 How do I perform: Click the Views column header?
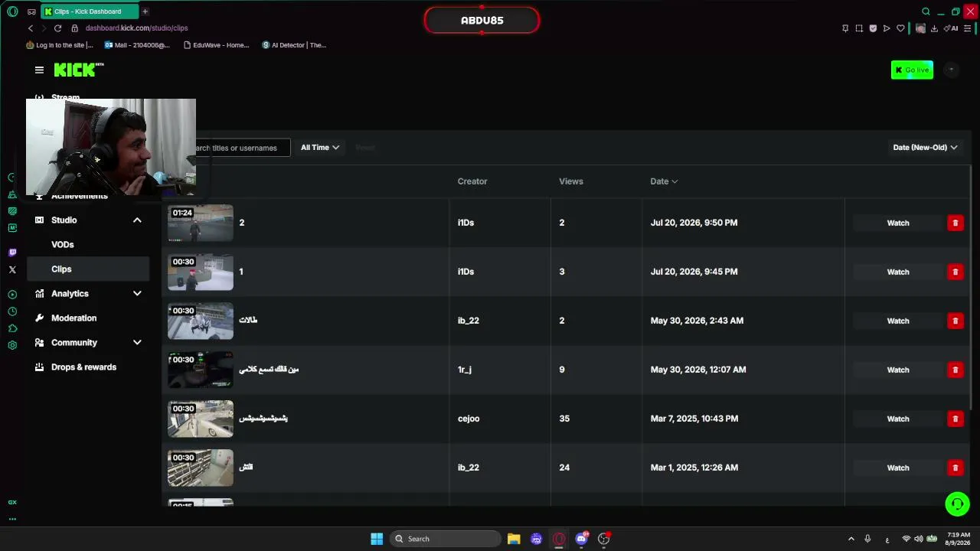[571, 181]
